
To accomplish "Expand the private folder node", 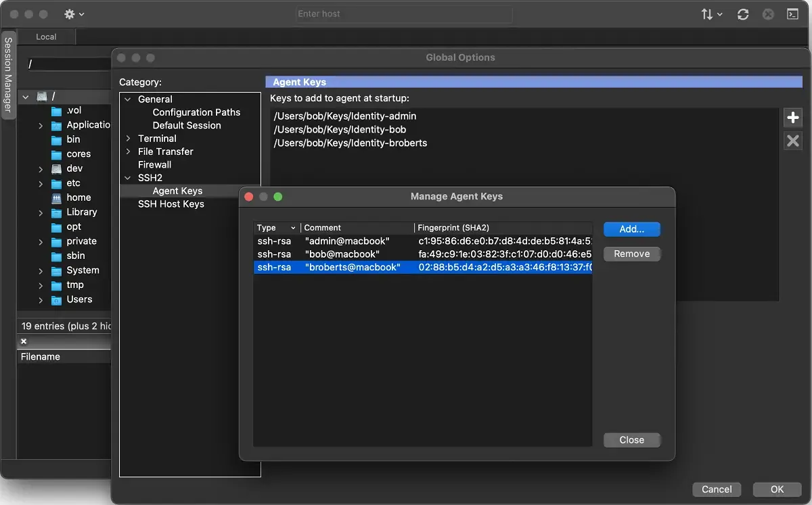I will [x=41, y=242].
